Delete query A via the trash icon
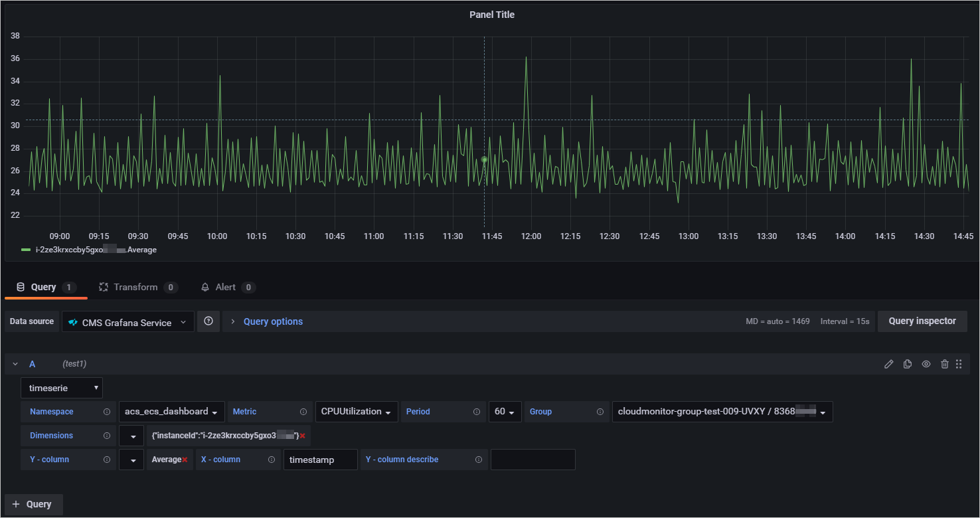This screenshot has width=980, height=518. pyautogui.click(x=945, y=364)
